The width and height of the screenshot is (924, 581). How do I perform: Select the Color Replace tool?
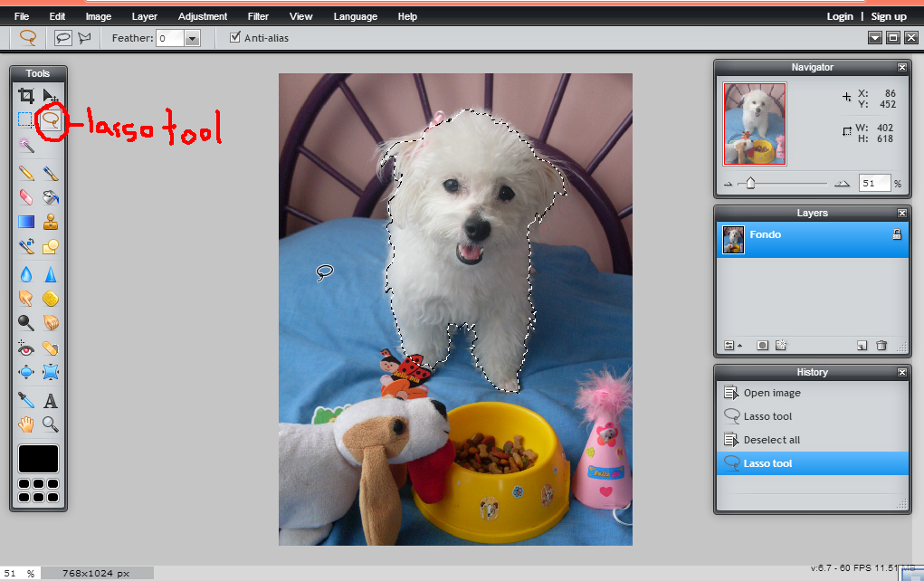click(x=26, y=246)
